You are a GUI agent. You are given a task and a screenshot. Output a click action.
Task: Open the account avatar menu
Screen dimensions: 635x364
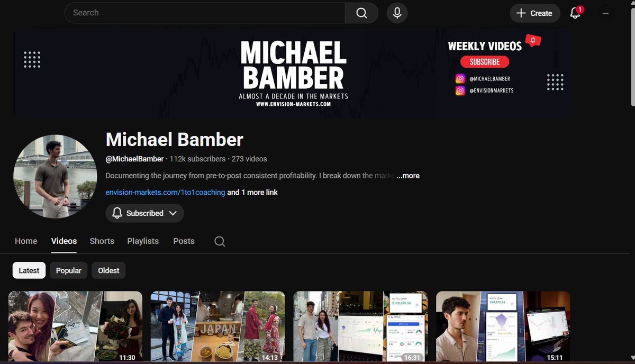click(x=606, y=13)
